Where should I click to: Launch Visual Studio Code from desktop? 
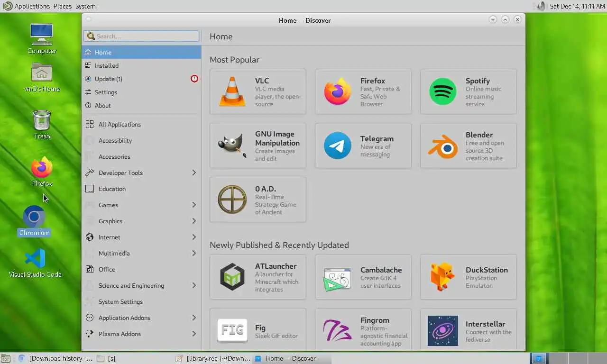(x=35, y=258)
